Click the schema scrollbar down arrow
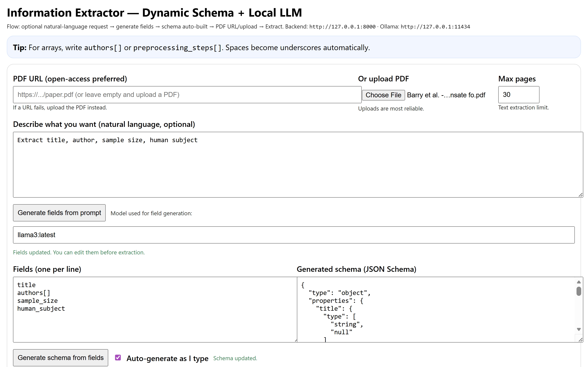The width and height of the screenshot is (588, 367). 579,329
